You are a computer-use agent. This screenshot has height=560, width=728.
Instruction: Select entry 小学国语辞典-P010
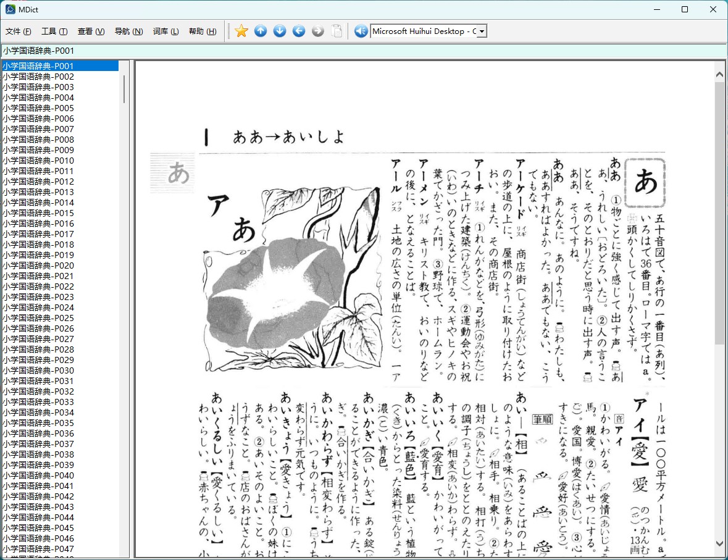(60, 161)
